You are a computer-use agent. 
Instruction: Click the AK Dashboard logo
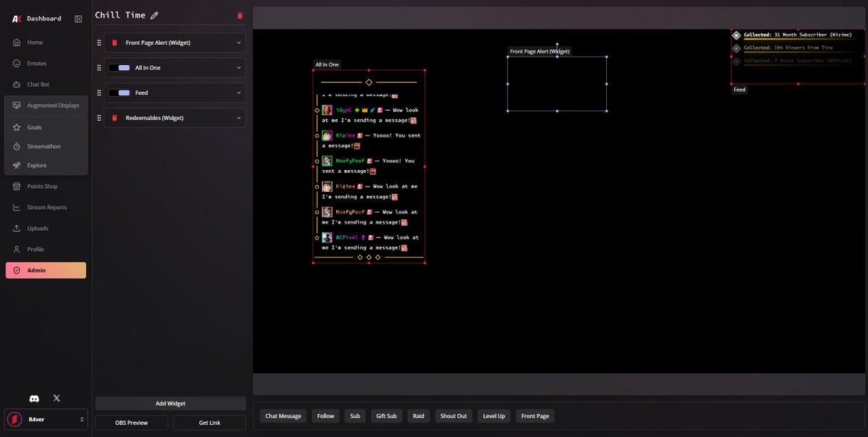(17, 18)
